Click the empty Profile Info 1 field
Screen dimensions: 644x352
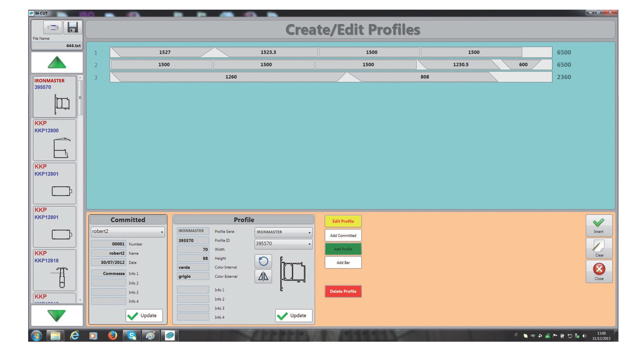click(193, 290)
